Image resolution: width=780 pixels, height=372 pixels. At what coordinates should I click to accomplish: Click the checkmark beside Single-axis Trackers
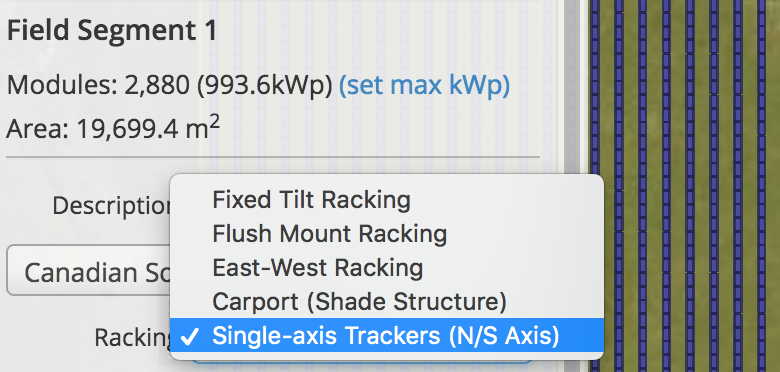pyautogui.click(x=190, y=337)
